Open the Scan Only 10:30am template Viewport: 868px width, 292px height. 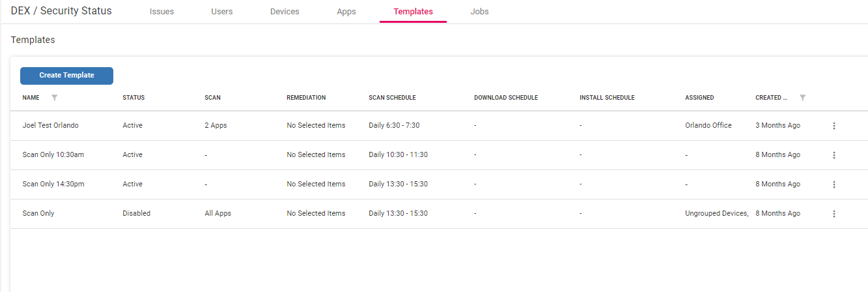click(53, 155)
